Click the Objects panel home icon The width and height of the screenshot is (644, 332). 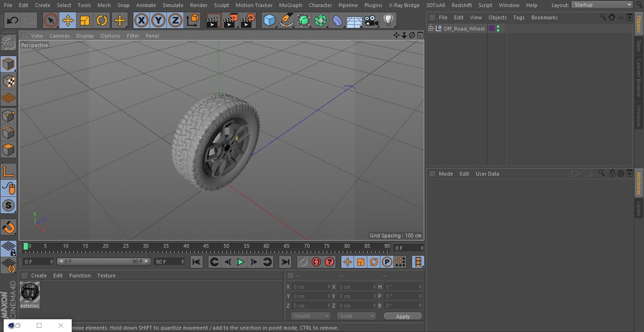pyautogui.click(x=612, y=17)
